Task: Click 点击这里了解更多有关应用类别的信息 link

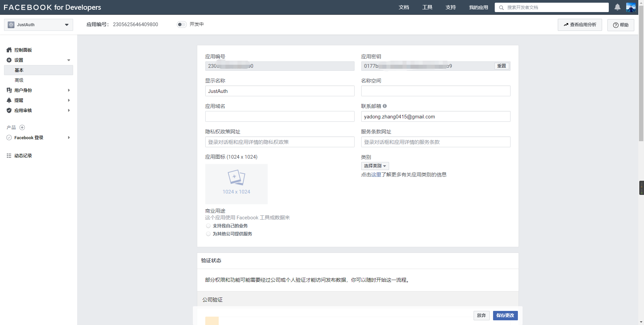Action: click(x=404, y=175)
